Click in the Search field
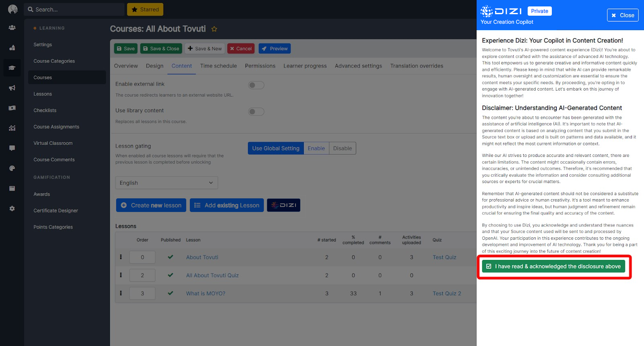This screenshot has height=346, width=644. 74,10
